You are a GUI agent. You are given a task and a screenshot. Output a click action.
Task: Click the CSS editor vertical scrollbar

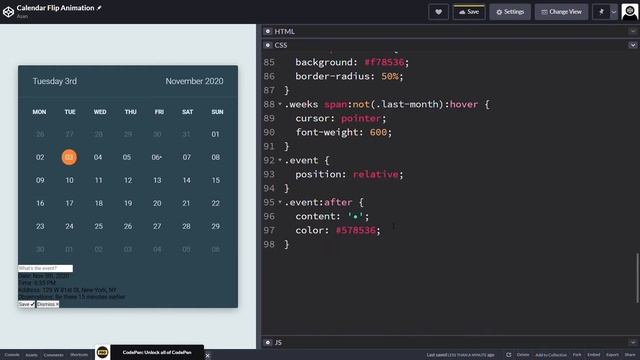point(637,278)
